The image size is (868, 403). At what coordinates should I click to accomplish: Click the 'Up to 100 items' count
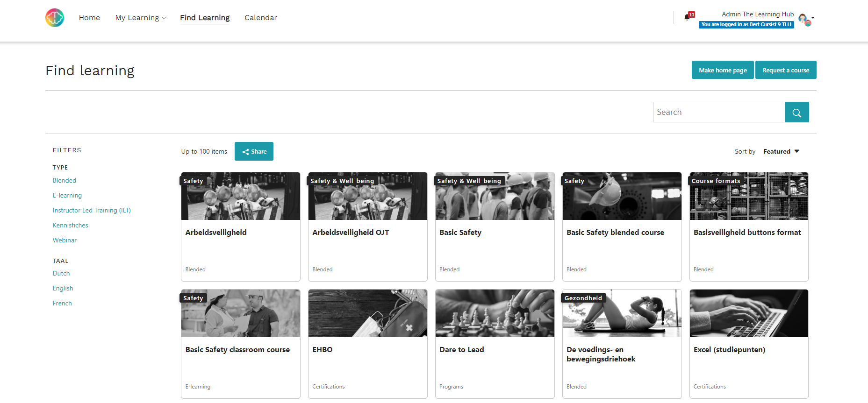204,151
